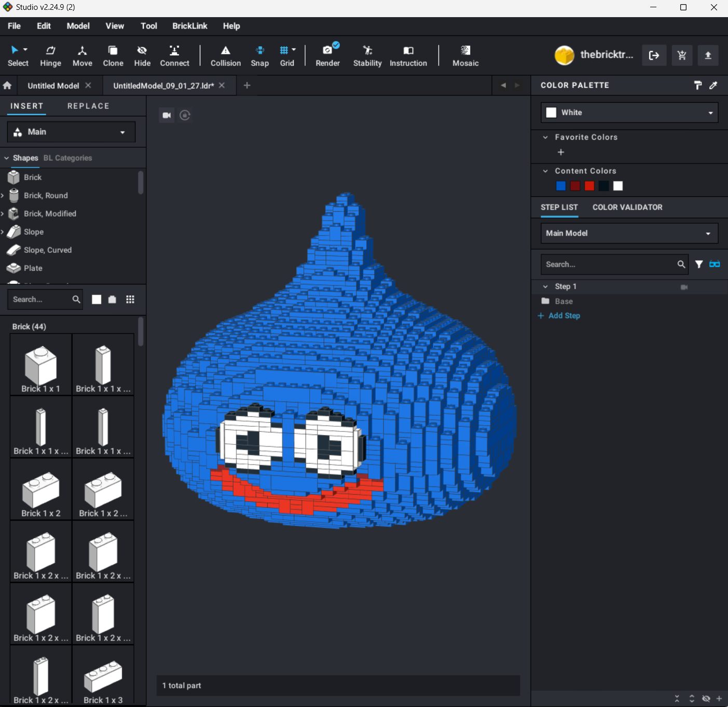Image resolution: width=728 pixels, height=707 pixels.
Task: Open the Main Model dropdown
Action: pos(629,234)
